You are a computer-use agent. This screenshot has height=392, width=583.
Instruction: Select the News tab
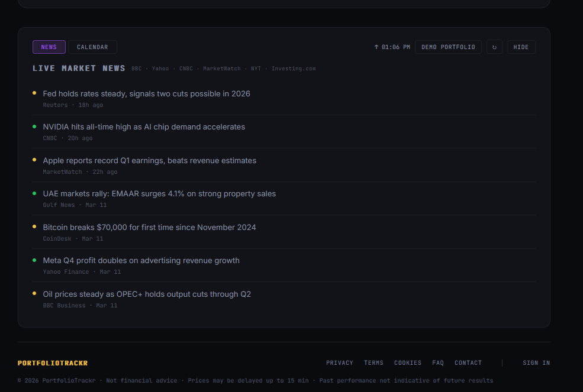pyautogui.click(x=49, y=47)
